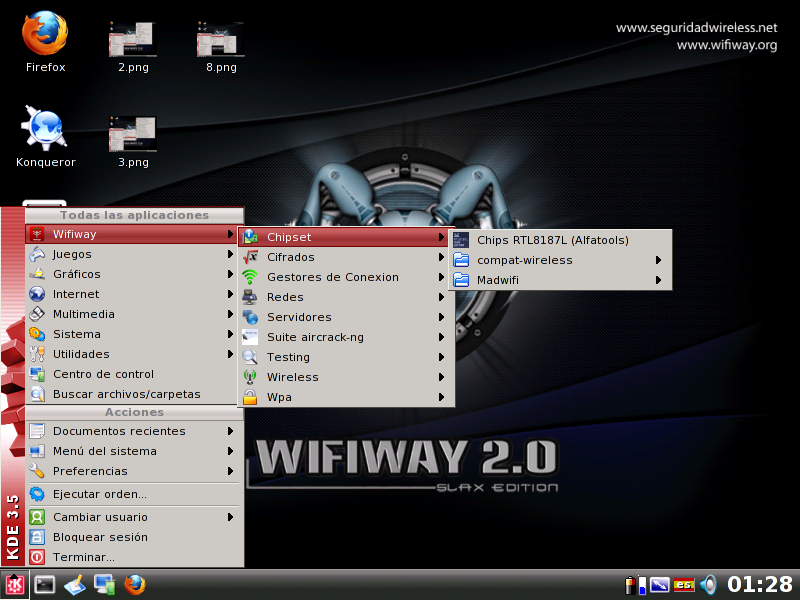This screenshot has height=600, width=800.
Task: Expand the Testing submenu arrow
Action: [x=441, y=357]
